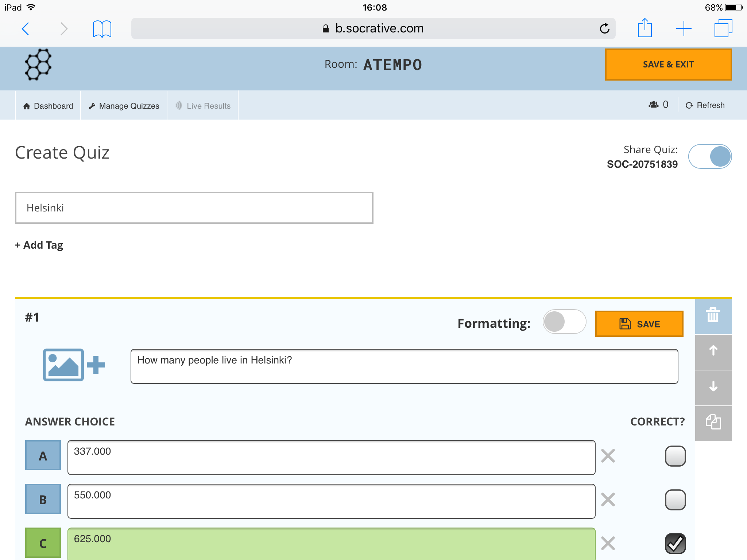The width and height of the screenshot is (747, 560).
Task: Click the Refresh link
Action: point(705,105)
